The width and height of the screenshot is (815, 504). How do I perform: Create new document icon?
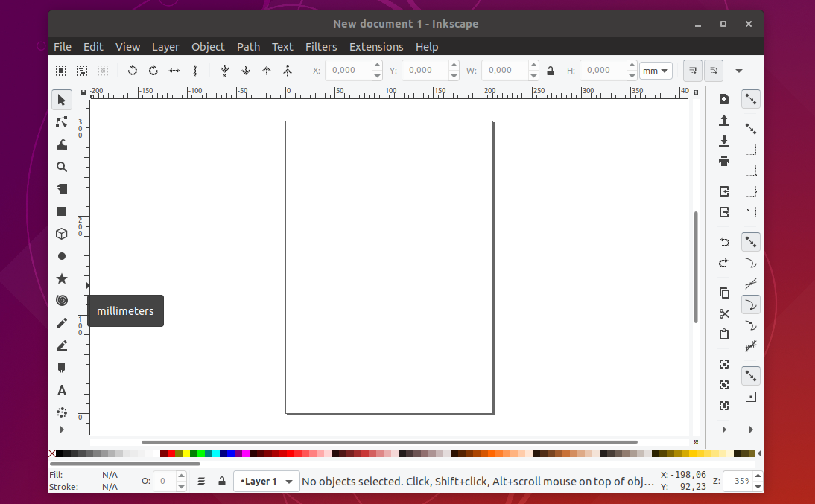tap(724, 99)
